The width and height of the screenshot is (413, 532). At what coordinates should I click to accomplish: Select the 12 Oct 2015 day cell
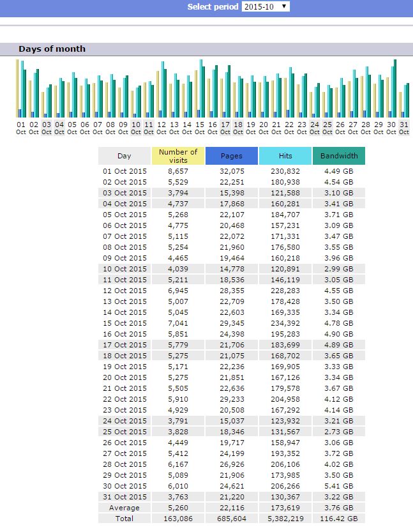coord(124,291)
